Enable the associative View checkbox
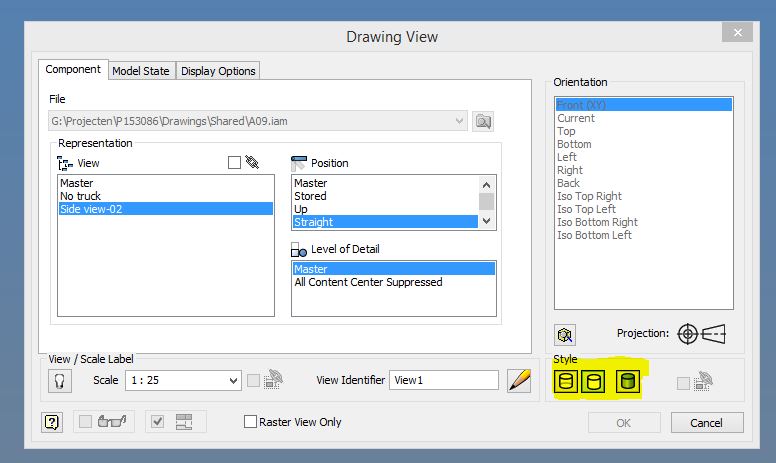 234,162
